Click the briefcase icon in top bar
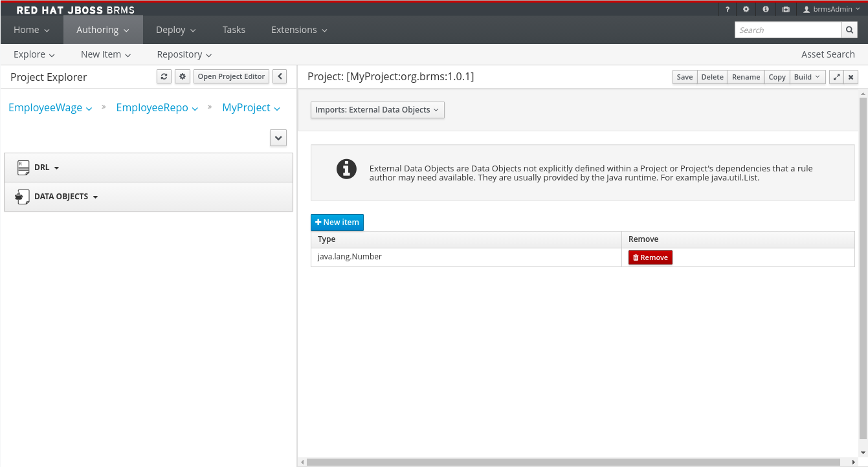The height and width of the screenshot is (467, 868). tap(786, 10)
